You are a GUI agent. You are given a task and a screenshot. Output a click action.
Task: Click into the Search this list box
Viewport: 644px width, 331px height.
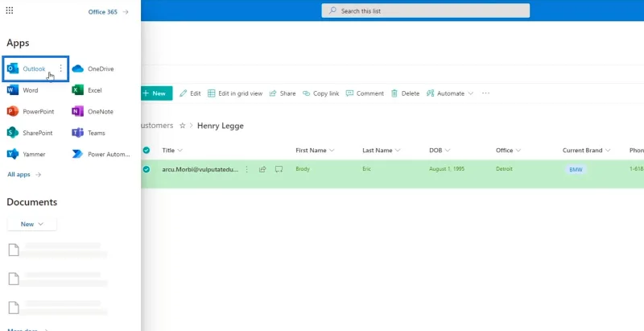(426, 11)
